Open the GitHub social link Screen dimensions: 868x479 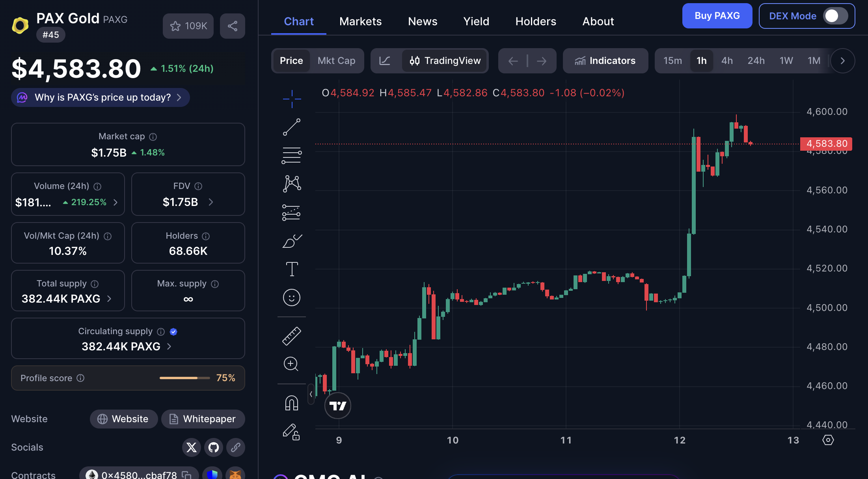point(214,447)
